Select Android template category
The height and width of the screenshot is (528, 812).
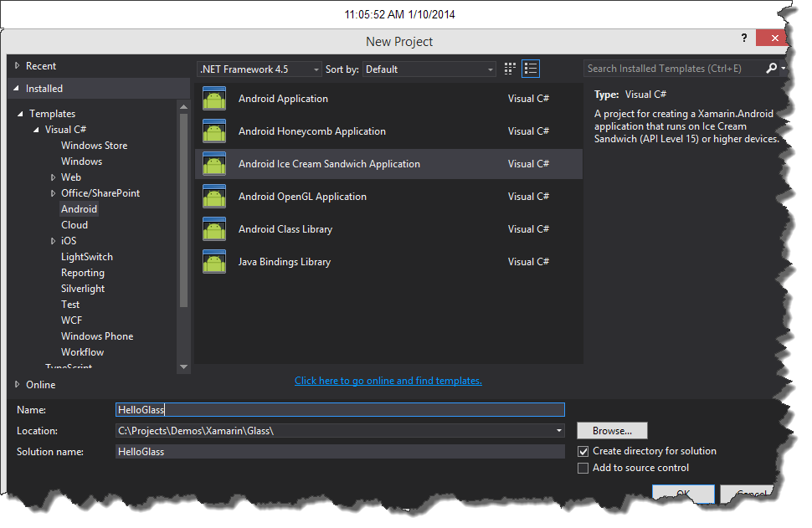tap(79, 209)
